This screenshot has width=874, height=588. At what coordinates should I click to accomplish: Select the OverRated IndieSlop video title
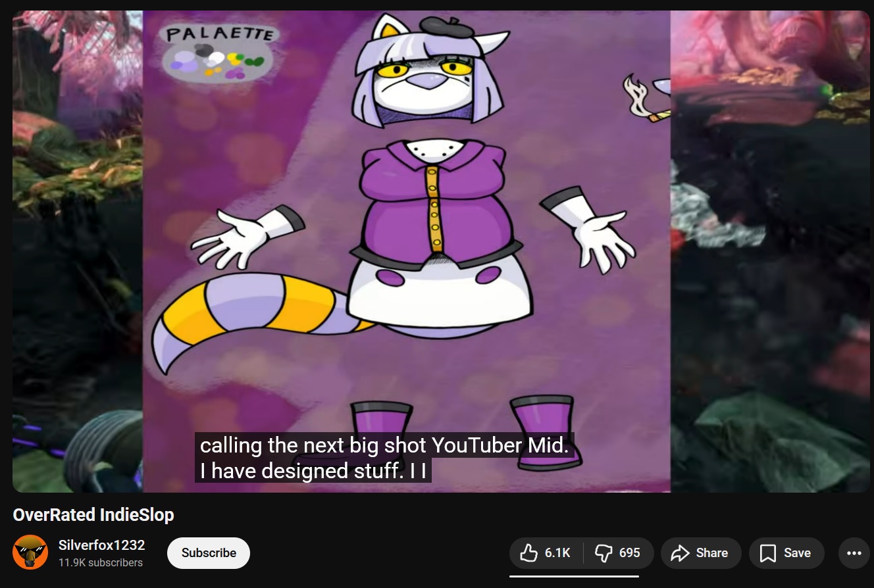tap(93, 515)
